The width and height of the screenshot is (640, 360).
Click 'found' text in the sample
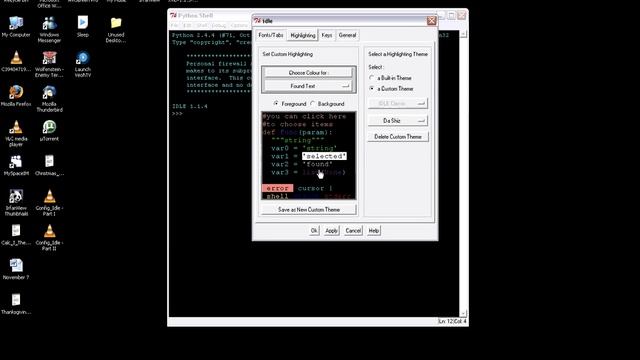[317, 164]
